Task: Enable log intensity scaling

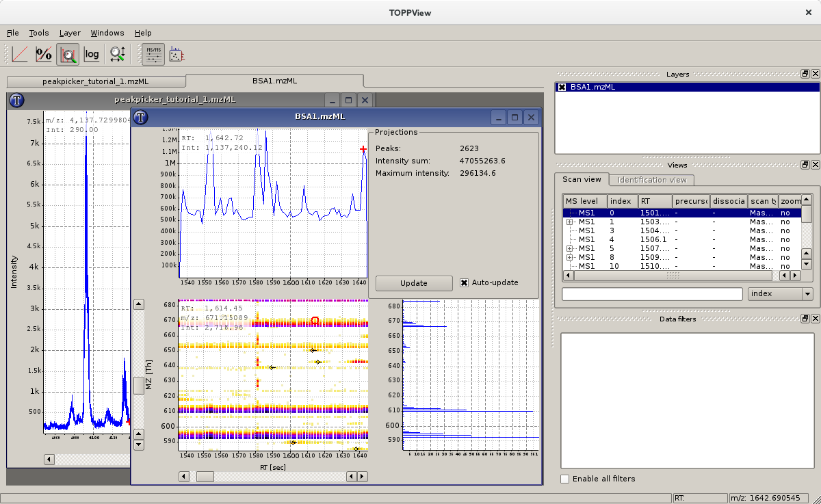Action: pyautogui.click(x=92, y=54)
